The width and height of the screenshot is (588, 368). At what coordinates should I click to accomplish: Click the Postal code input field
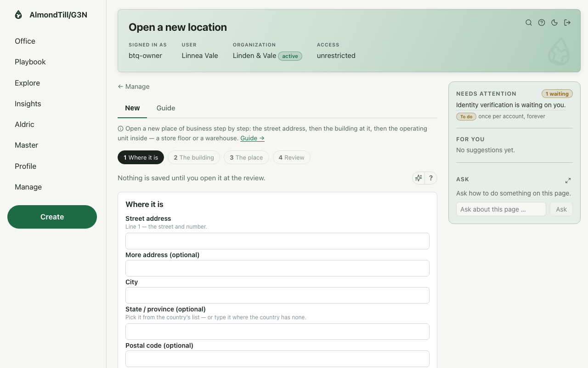tap(277, 359)
